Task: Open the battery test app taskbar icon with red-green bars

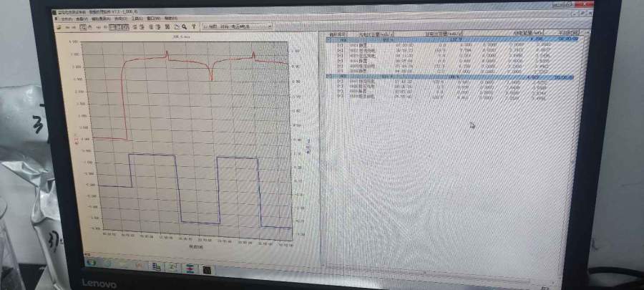Action: click(x=190, y=268)
